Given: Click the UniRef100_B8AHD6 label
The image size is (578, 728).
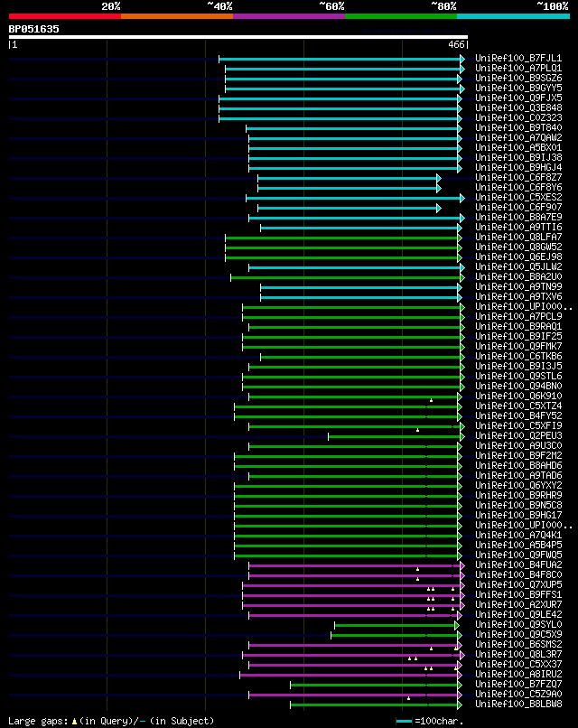Looking at the screenshot, I should click(518, 466).
